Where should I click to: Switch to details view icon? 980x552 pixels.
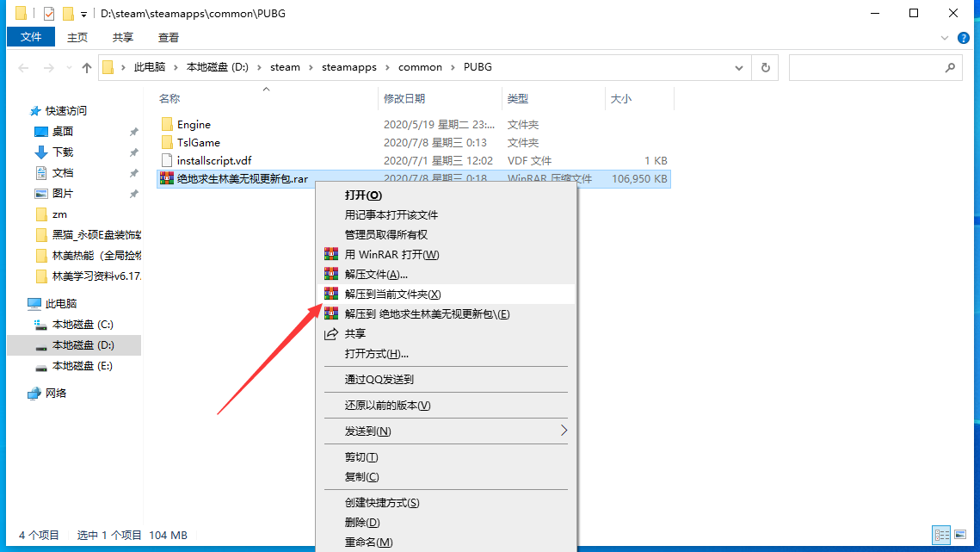click(941, 535)
